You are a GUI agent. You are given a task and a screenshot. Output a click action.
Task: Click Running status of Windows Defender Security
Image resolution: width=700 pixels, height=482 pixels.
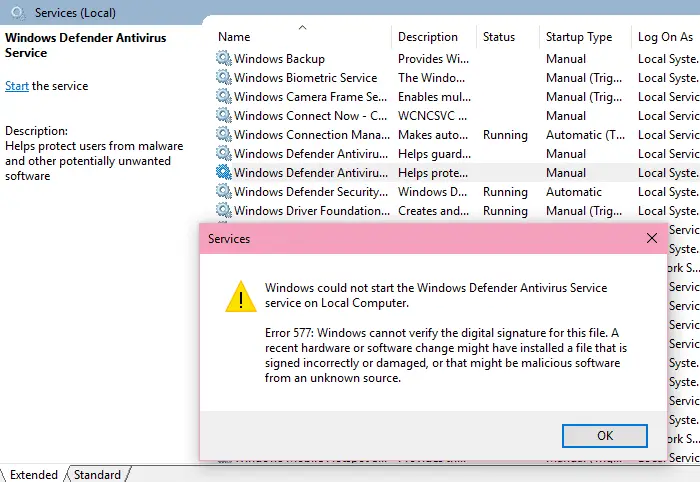click(x=505, y=192)
